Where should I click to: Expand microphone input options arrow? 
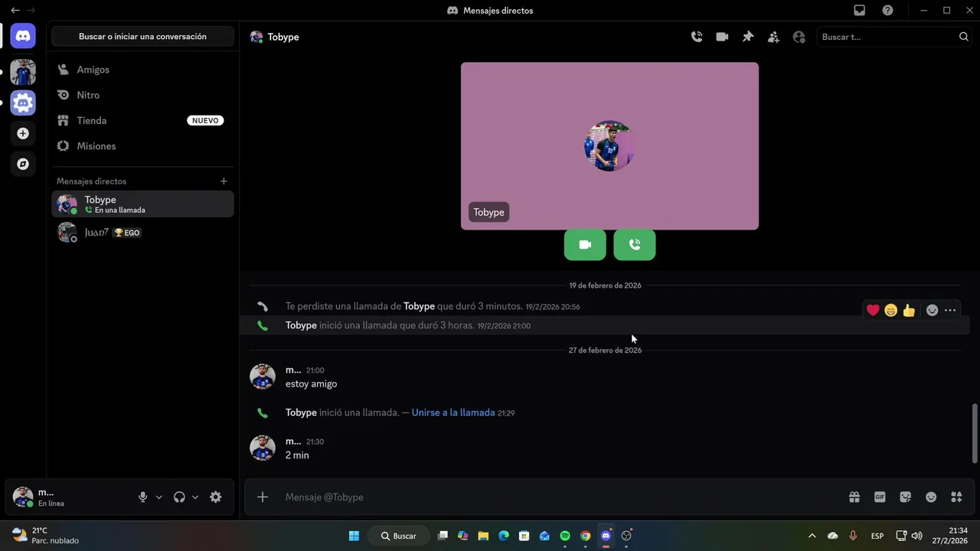159,497
